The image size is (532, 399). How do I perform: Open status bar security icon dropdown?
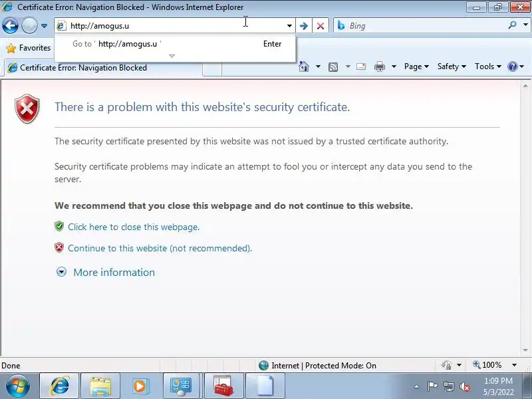pos(459,365)
